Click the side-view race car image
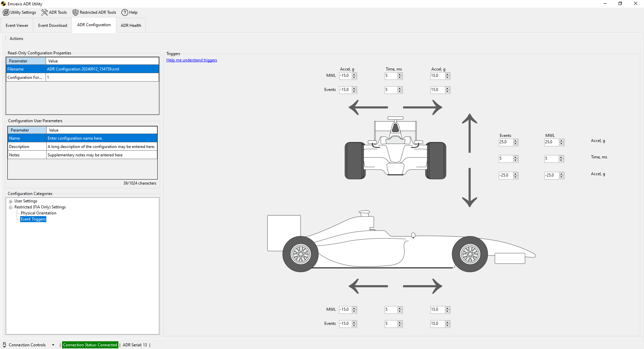This screenshot has height=349, width=644. pyautogui.click(x=401, y=241)
